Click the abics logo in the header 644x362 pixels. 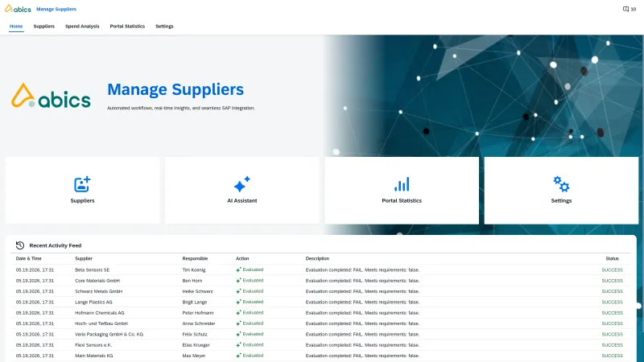pos(18,9)
